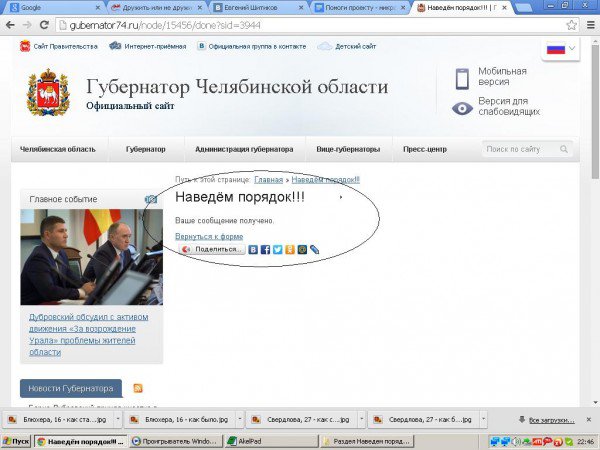Open Вице-губернаторы menu
This screenshot has width=600, height=450.
tap(348, 149)
